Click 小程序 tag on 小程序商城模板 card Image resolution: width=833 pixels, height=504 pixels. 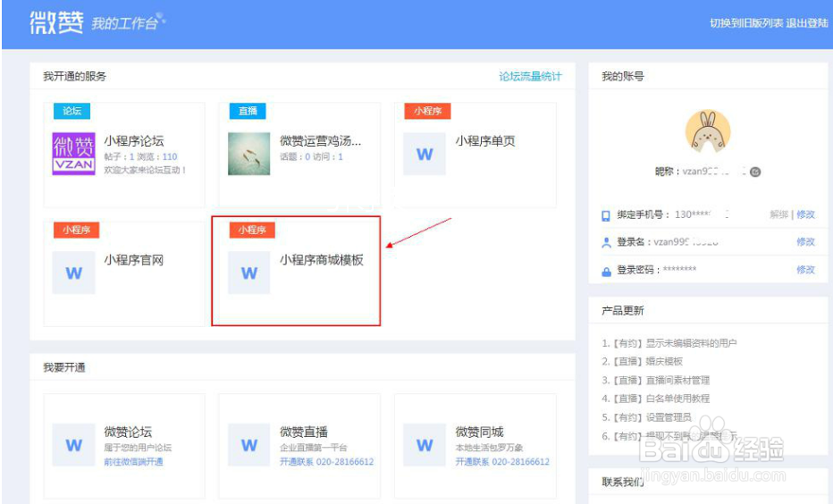tap(252, 230)
